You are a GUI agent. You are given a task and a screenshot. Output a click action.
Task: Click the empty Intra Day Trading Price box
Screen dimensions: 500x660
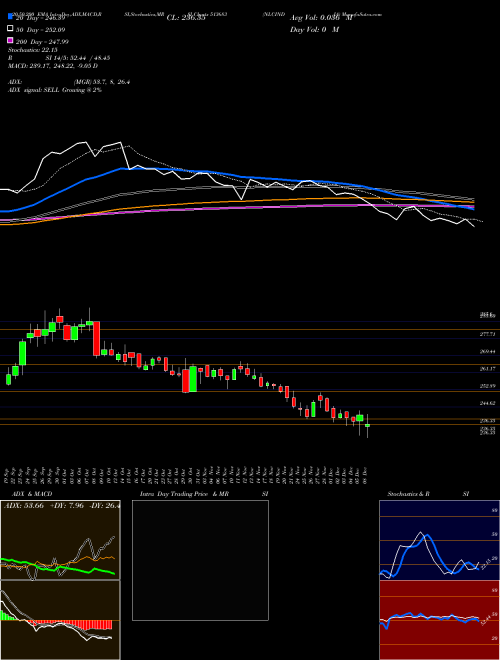point(200,560)
